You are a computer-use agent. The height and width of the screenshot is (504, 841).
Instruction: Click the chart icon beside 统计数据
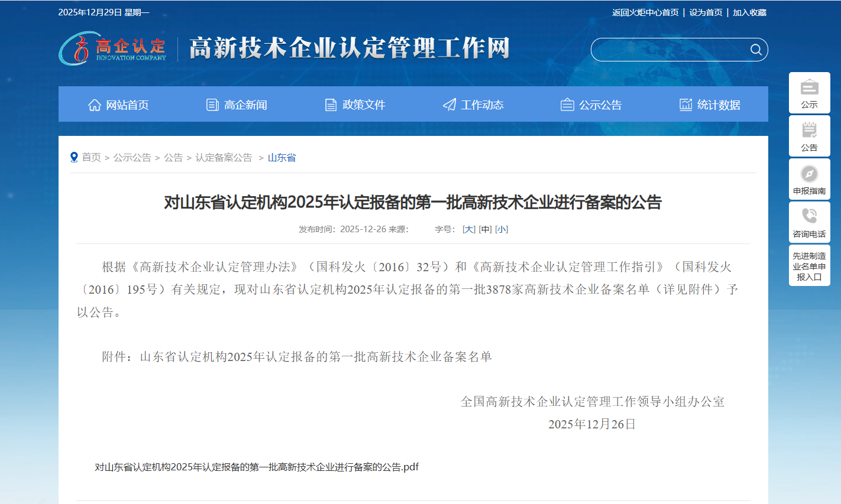pyautogui.click(x=685, y=104)
